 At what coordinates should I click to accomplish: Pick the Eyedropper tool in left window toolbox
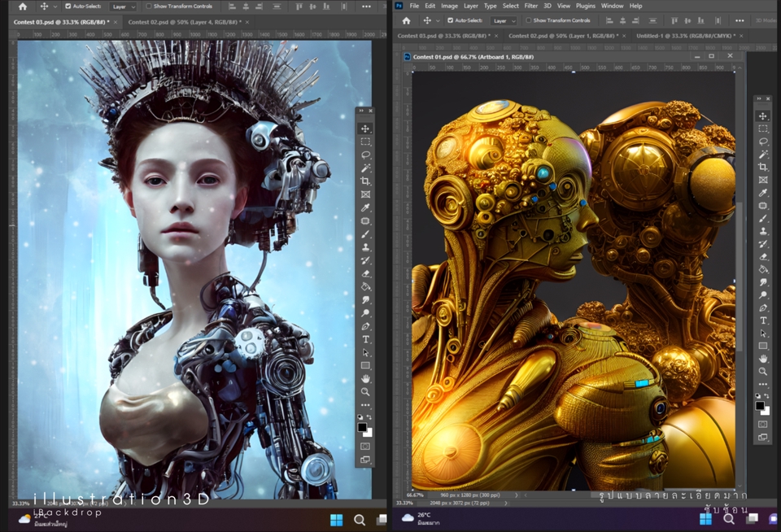tap(365, 207)
